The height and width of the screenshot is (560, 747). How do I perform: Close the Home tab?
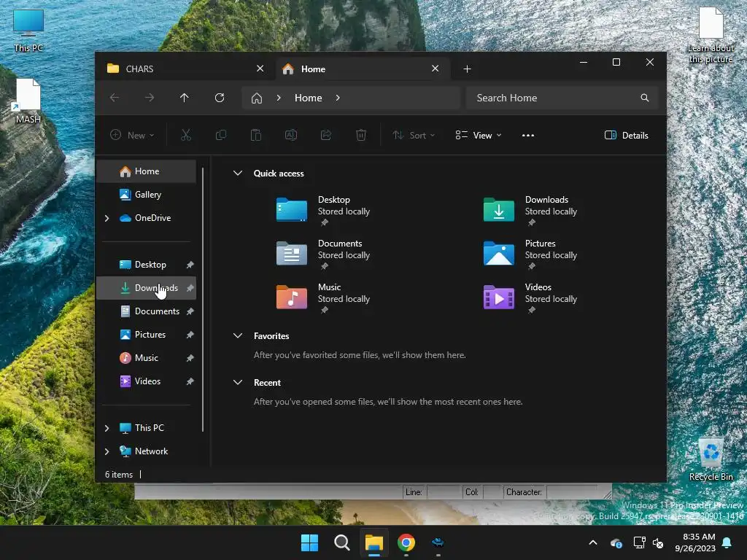[435, 69]
